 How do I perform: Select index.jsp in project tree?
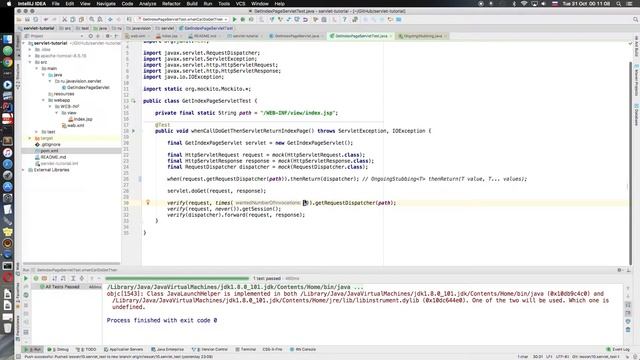[83, 119]
